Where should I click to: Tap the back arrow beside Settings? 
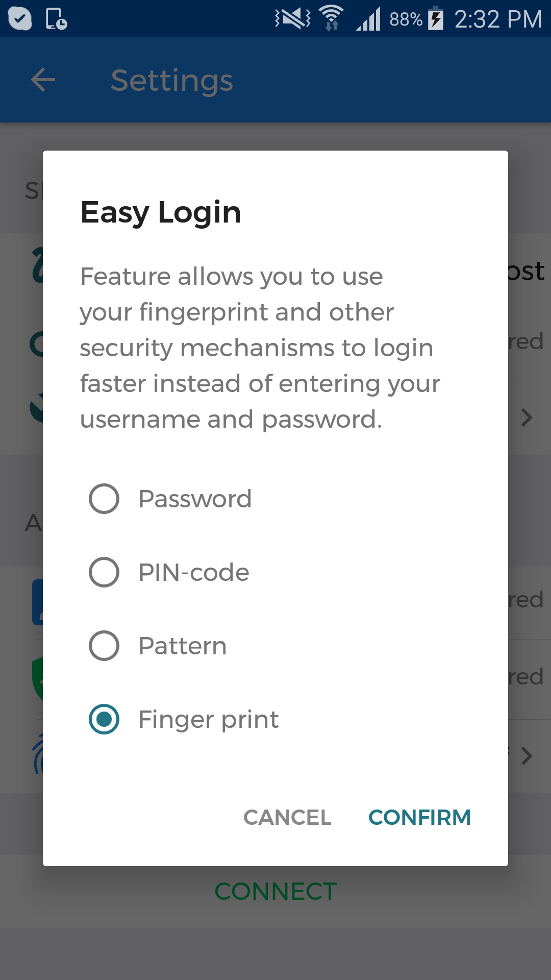[43, 80]
